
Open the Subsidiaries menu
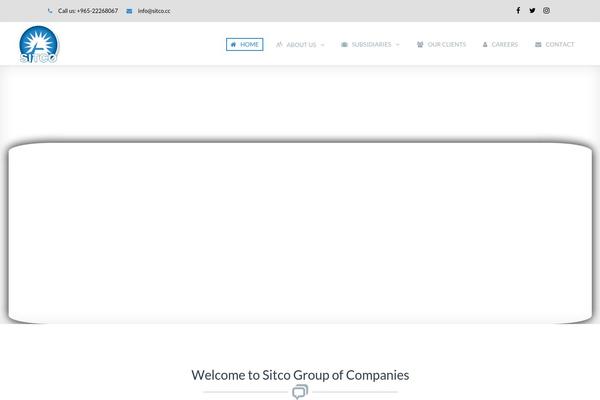(370, 44)
